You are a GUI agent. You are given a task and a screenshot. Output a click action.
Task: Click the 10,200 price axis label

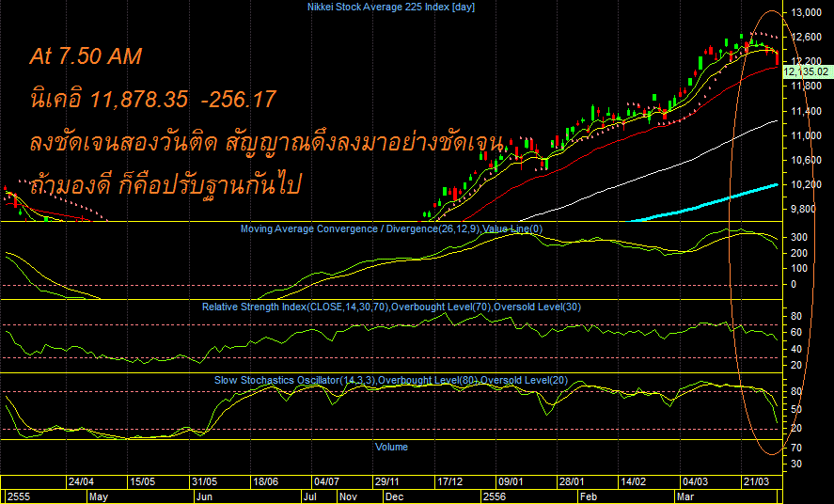806,184
